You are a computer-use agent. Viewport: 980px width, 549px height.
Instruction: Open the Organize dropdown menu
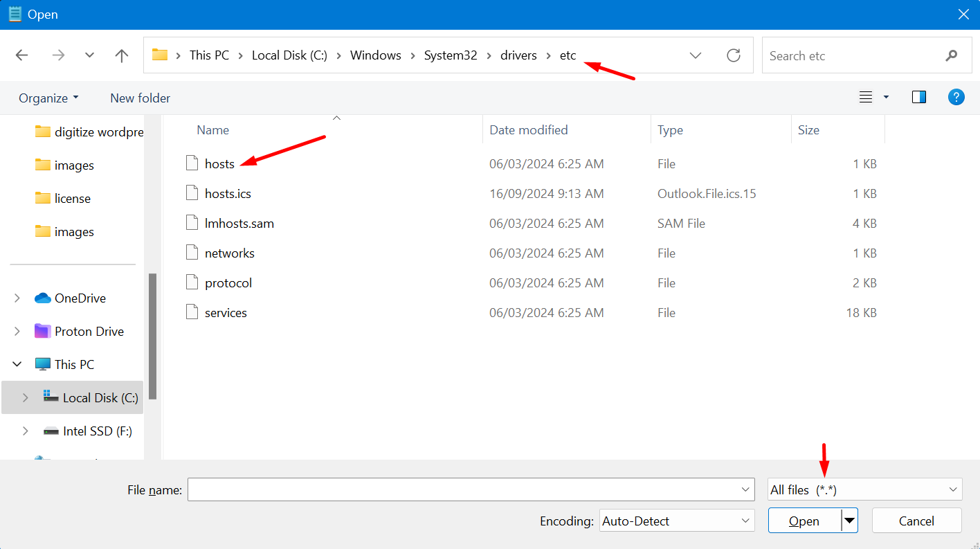48,98
